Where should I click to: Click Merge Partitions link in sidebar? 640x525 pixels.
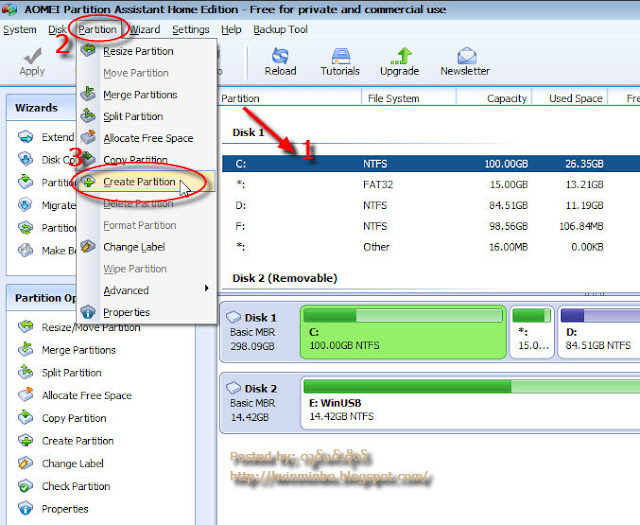(x=79, y=350)
